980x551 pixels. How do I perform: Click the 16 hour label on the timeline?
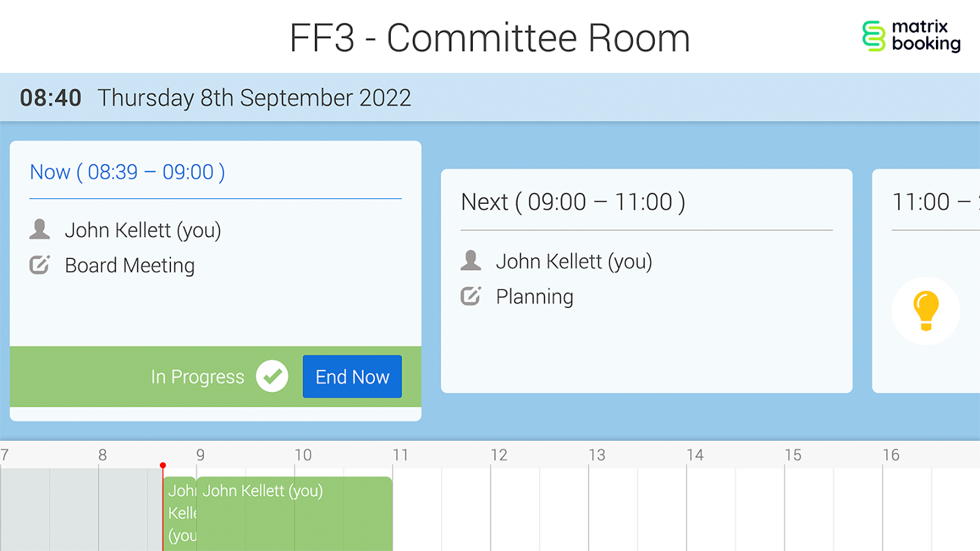(x=891, y=455)
